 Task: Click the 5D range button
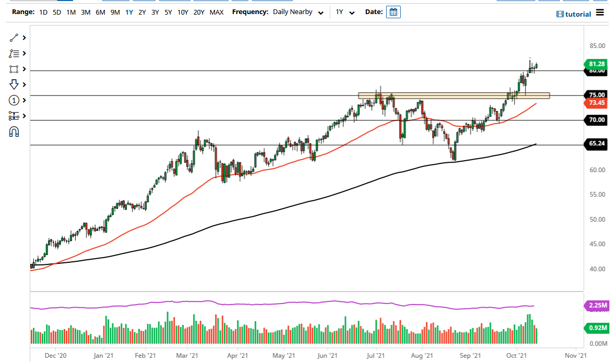point(56,12)
